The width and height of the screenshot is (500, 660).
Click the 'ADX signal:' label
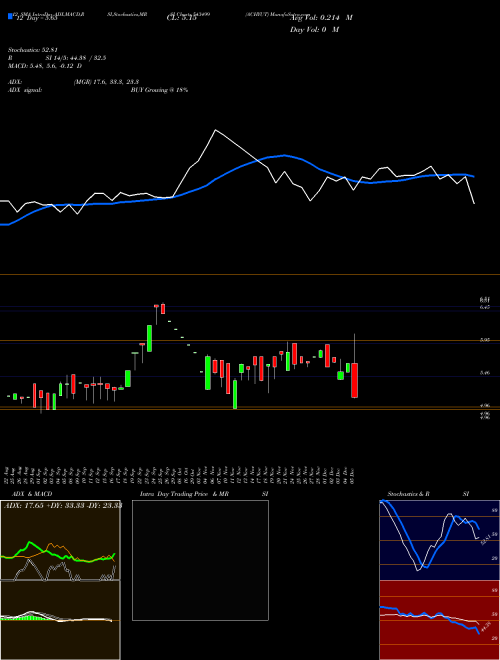(x=25, y=90)
